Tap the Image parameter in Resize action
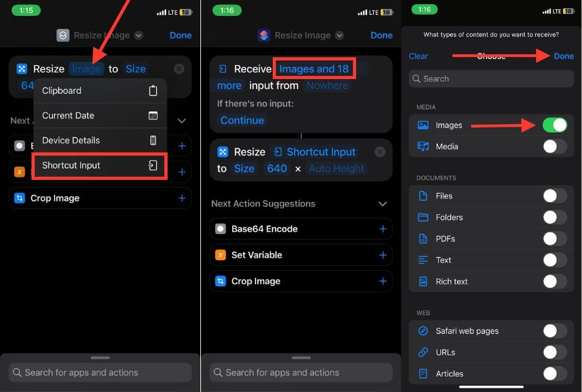Screen dimensions: 582x392 coord(86,69)
